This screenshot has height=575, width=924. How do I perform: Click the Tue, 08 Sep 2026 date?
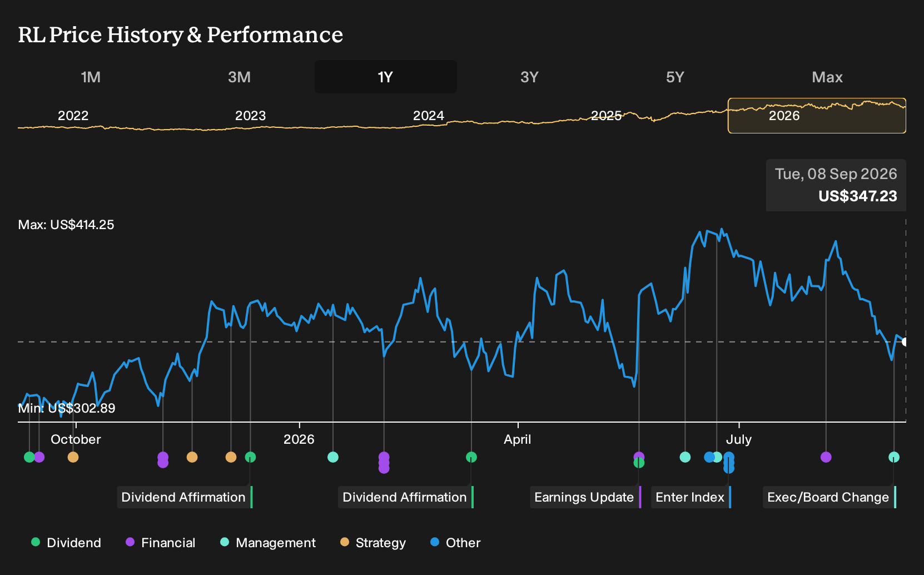click(836, 174)
